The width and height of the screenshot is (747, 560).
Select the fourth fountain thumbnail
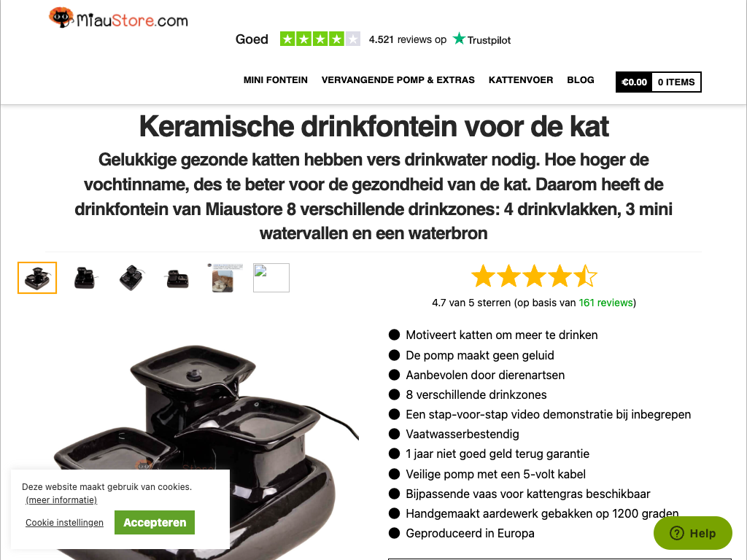(x=178, y=279)
